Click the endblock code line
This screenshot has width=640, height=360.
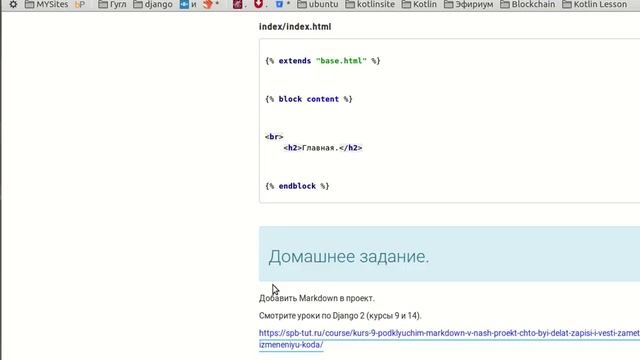[x=297, y=186]
